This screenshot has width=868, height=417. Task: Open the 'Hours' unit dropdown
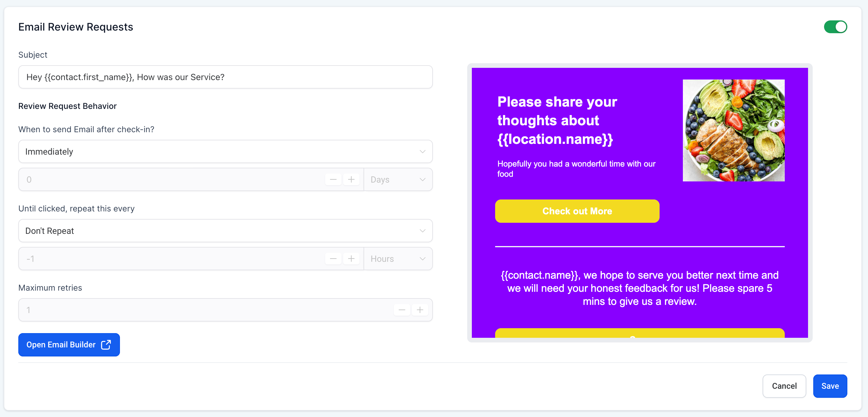398,258
